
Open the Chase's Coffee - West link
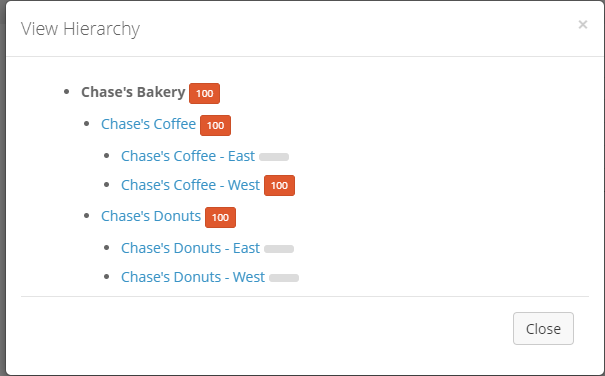(x=191, y=185)
